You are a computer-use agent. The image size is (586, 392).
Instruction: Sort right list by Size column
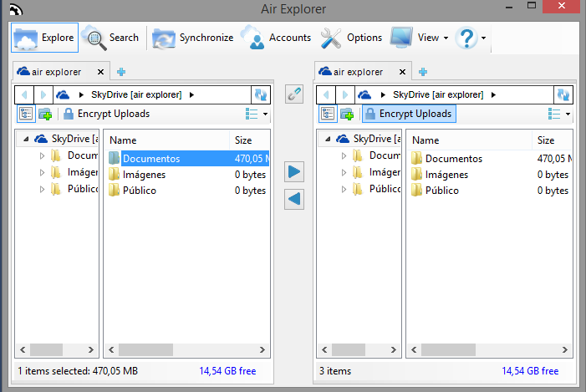click(x=553, y=140)
